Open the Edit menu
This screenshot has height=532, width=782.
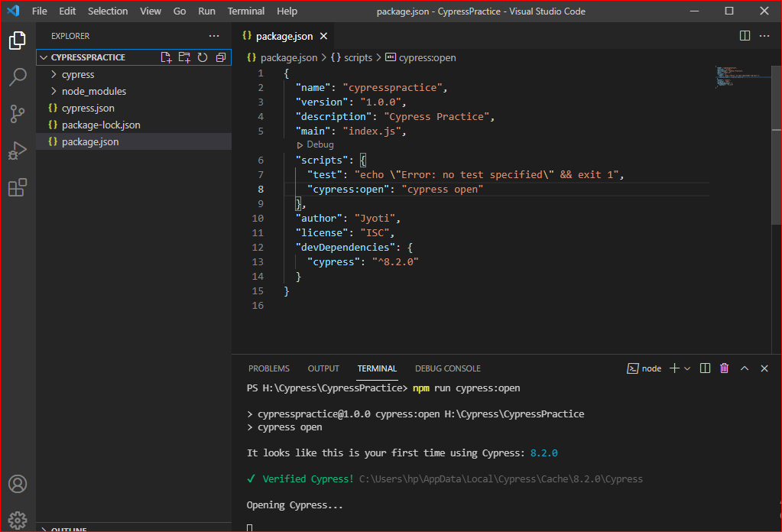pyautogui.click(x=67, y=11)
